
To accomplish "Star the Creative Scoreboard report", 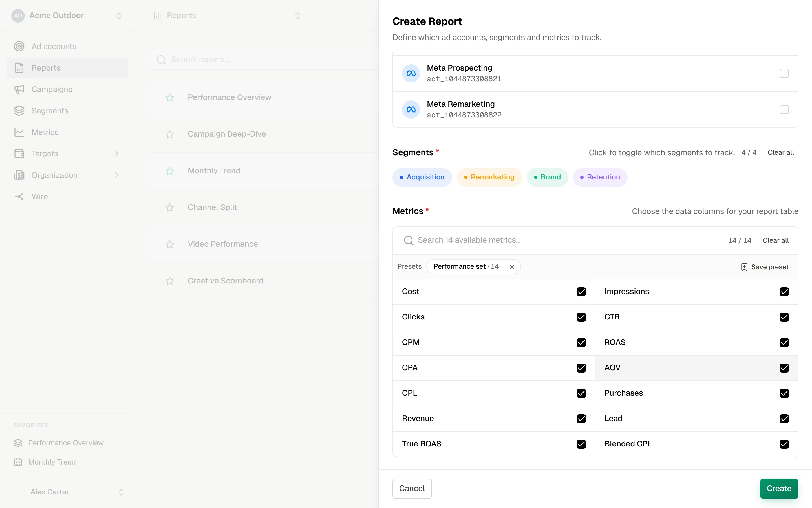I will pyautogui.click(x=170, y=281).
